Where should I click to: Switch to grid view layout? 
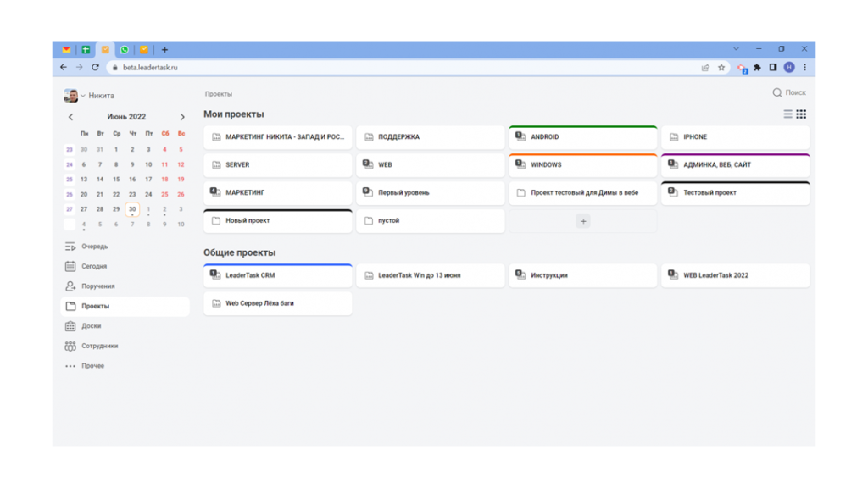pos(801,114)
